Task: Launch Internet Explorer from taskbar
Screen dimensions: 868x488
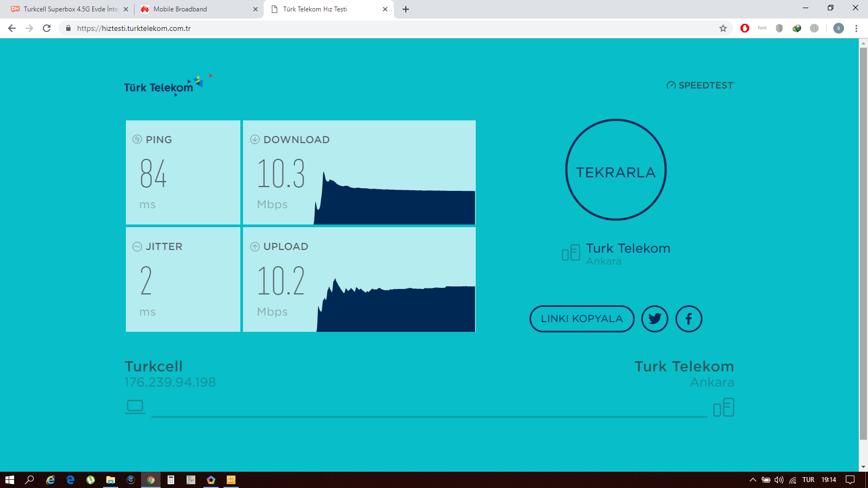Action: (x=50, y=480)
